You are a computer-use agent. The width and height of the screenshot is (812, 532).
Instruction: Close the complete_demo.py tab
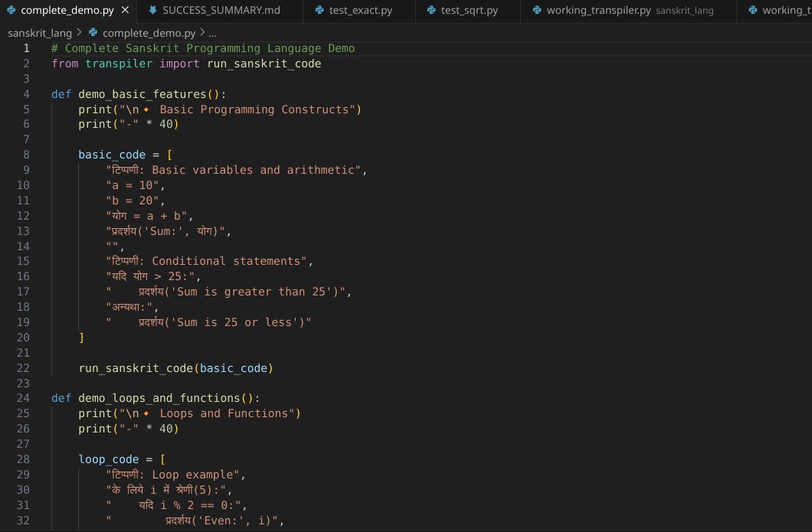[x=125, y=10]
